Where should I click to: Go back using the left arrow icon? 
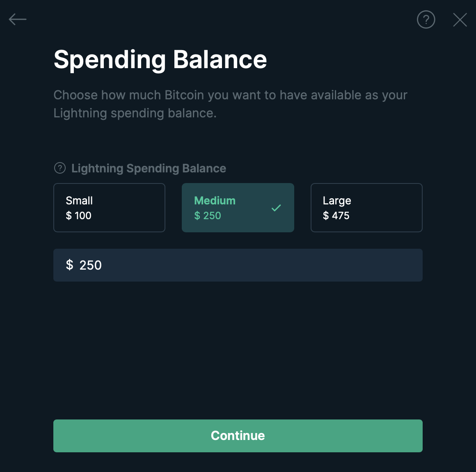click(18, 19)
